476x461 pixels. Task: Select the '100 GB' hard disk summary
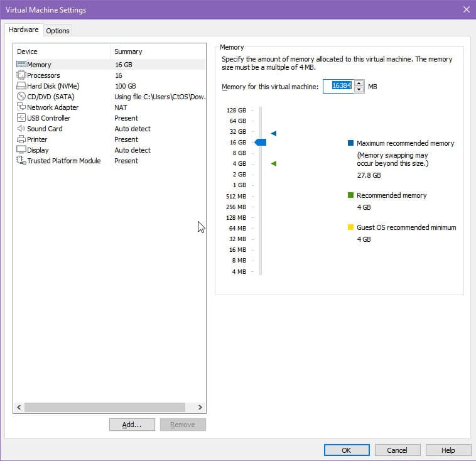click(x=126, y=86)
